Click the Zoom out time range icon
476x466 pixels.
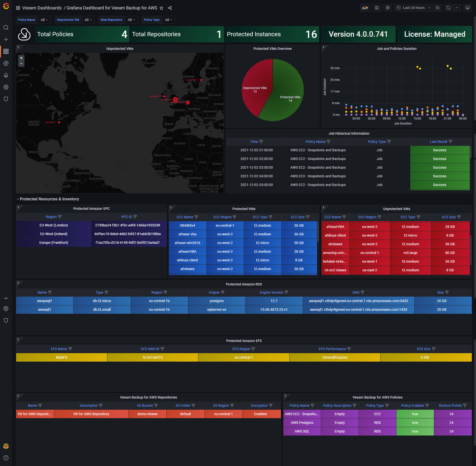[438, 8]
